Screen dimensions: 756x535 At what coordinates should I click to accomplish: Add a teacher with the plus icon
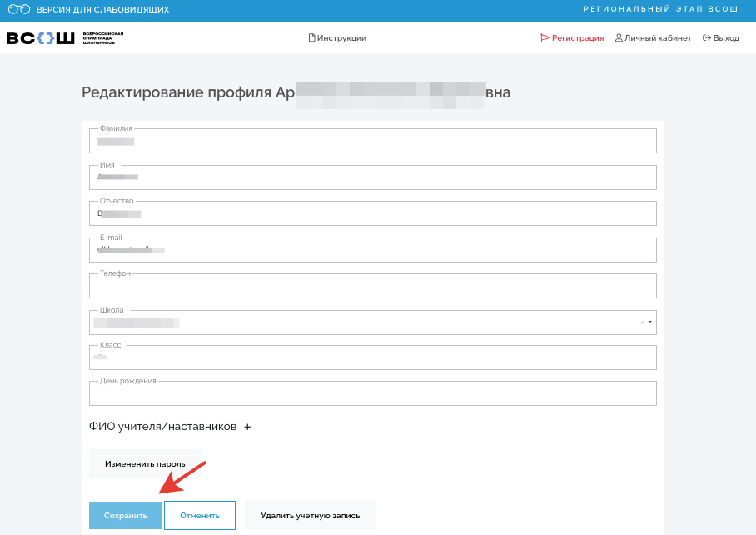(x=247, y=427)
